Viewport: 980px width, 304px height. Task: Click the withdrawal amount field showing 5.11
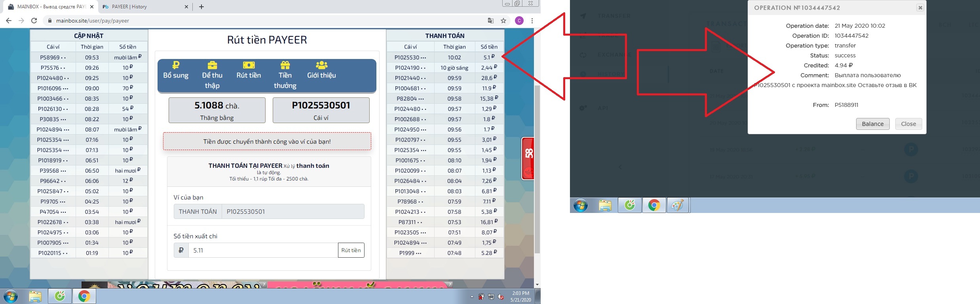coord(263,250)
